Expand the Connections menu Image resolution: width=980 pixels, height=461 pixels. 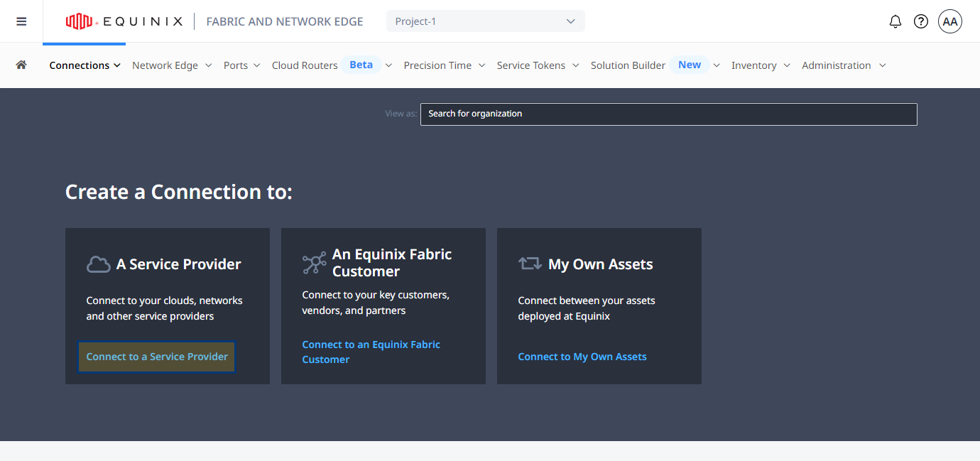(85, 65)
